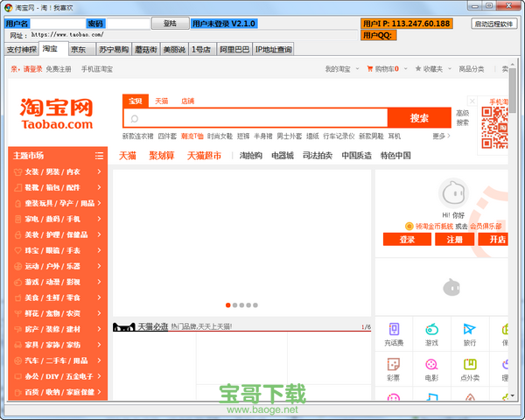Screen dimensions: 525x420
Task: Open the 电影 movie icon
Action: (x=431, y=364)
